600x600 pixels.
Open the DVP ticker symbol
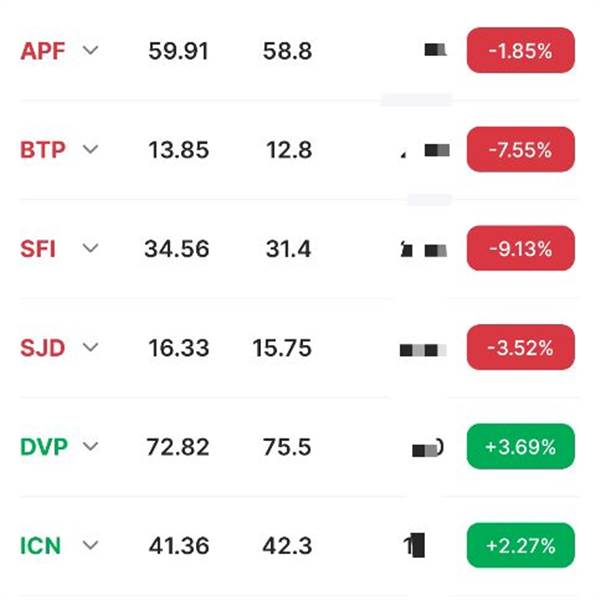44,447
